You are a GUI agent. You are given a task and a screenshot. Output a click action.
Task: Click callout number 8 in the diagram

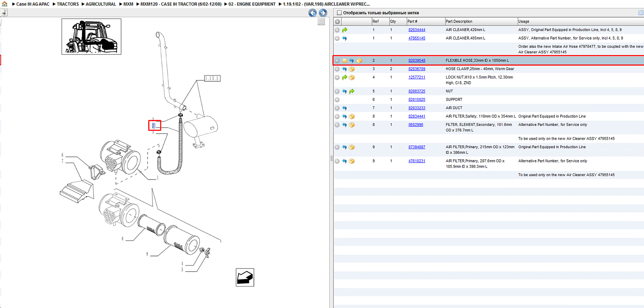click(123, 239)
